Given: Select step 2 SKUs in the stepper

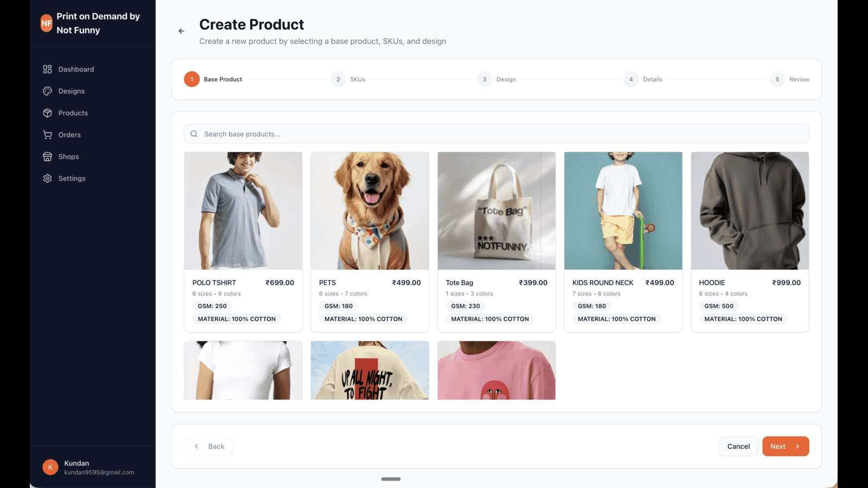Looking at the screenshot, I should tap(348, 79).
